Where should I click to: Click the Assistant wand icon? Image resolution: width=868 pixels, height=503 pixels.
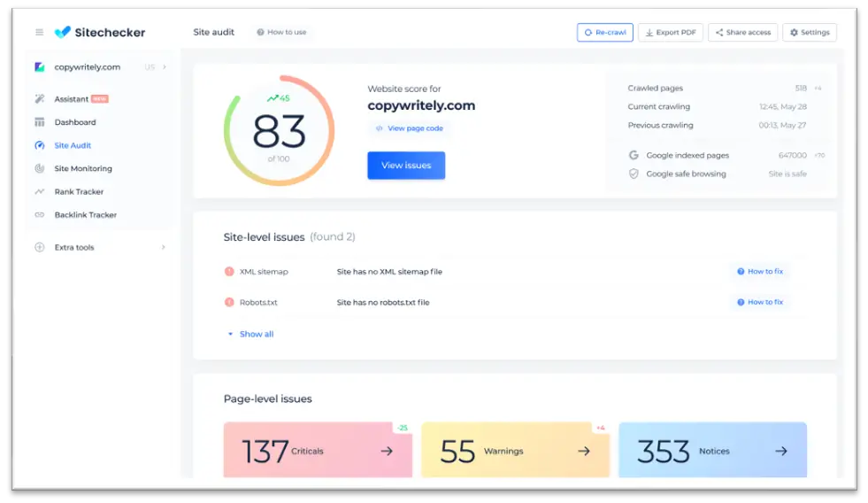click(x=39, y=98)
